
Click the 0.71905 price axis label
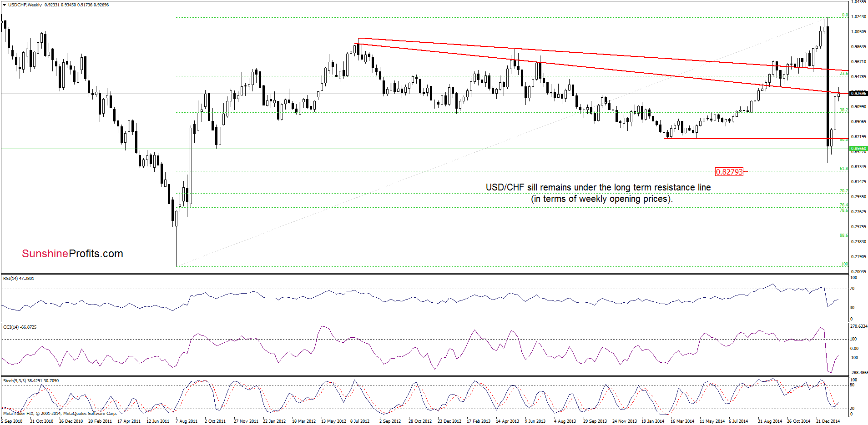pyautogui.click(x=859, y=257)
